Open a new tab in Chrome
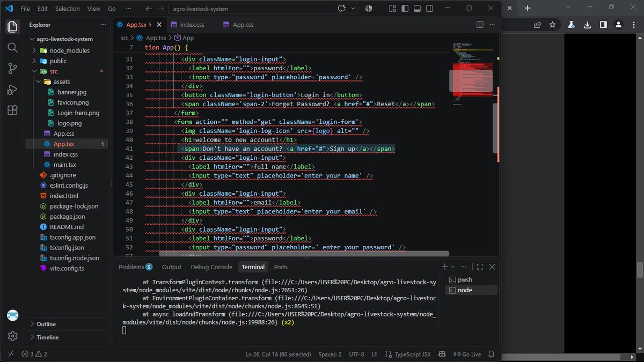Image resolution: width=644 pixels, height=362 pixels. 528,8
